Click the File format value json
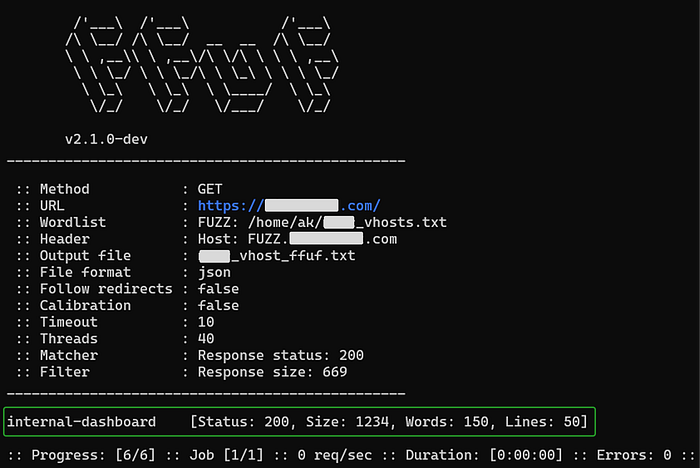The image size is (700, 468). (x=214, y=273)
